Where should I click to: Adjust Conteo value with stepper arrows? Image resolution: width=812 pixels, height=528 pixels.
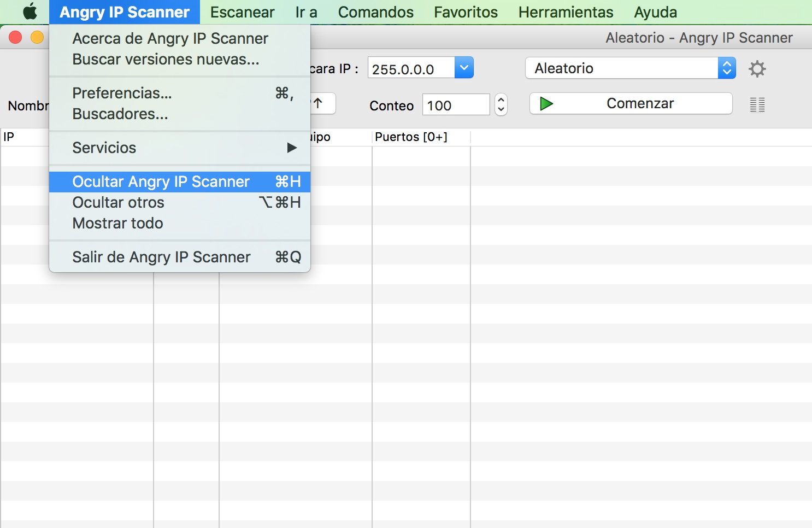click(501, 104)
